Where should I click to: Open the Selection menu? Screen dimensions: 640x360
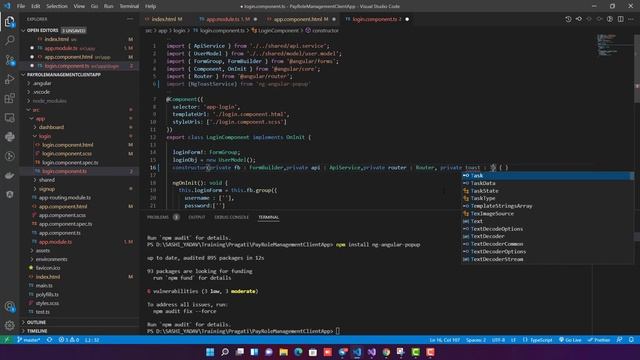pyautogui.click(x=57, y=6)
